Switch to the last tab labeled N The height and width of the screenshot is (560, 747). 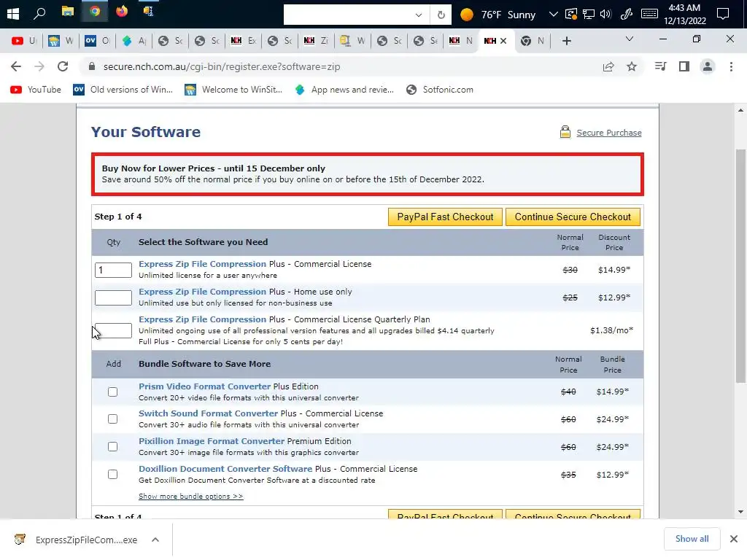click(532, 41)
